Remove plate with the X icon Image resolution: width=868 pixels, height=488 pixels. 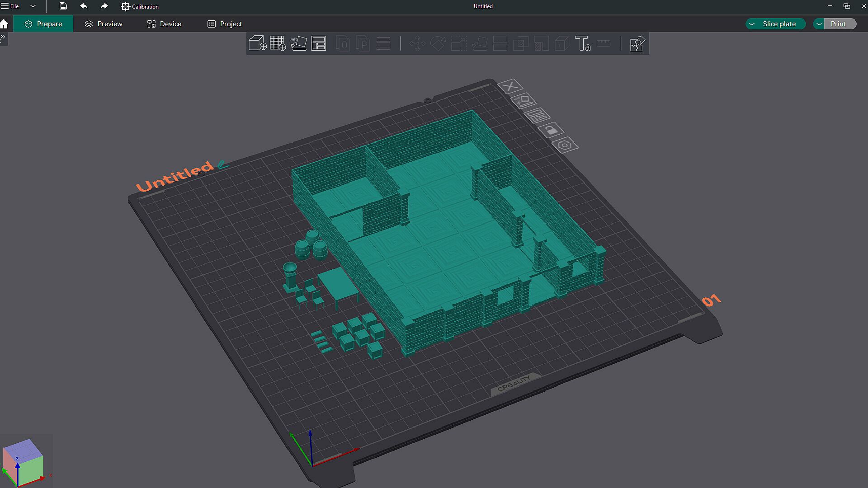(x=510, y=86)
